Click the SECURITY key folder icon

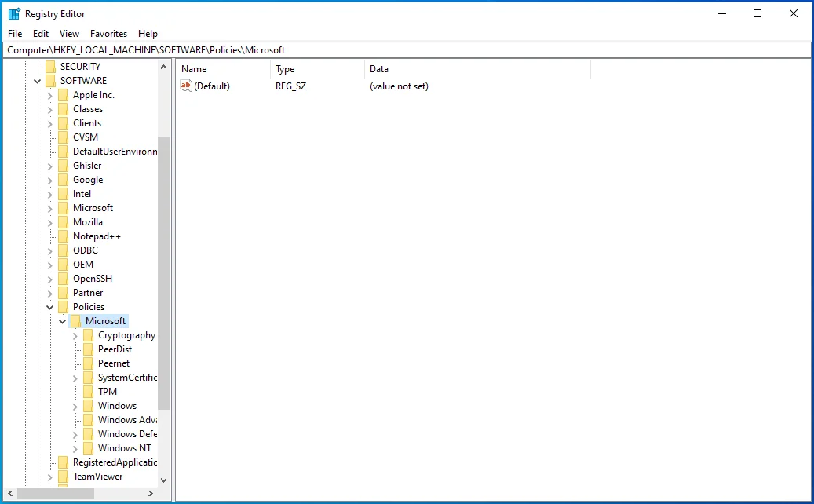[50, 67]
